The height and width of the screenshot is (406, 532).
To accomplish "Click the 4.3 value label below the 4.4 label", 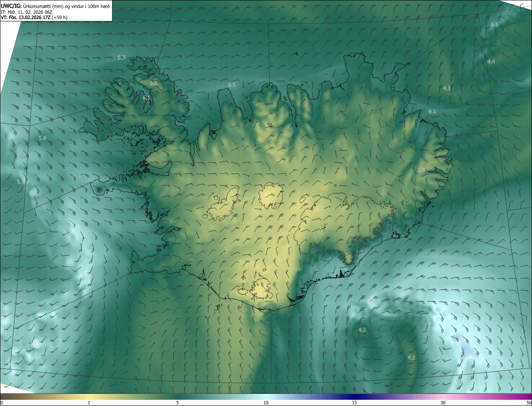I will click(447, 88).
